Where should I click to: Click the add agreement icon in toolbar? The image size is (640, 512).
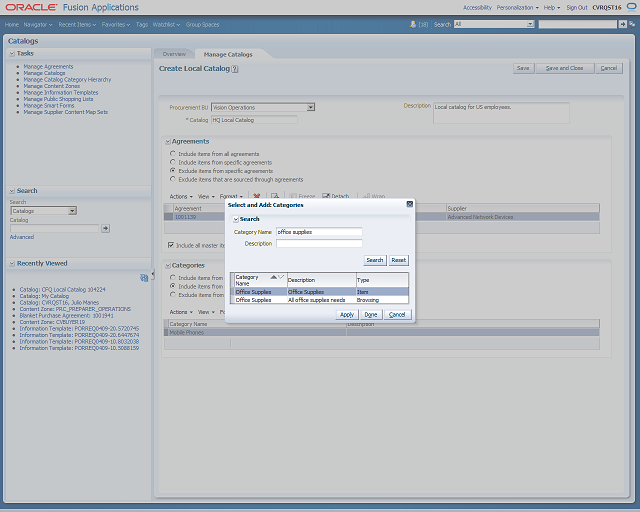(275, 196)
